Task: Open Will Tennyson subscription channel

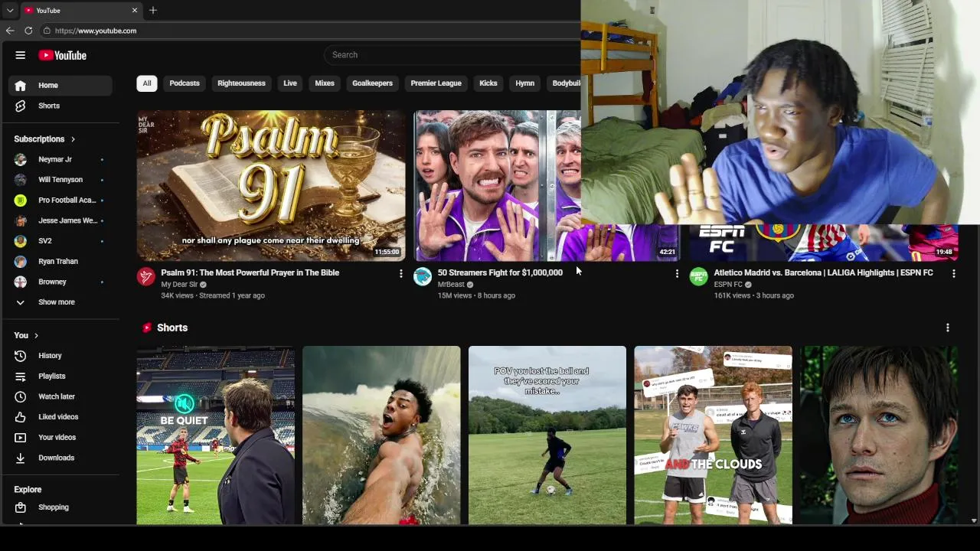Action: click(x=60, y=180)
